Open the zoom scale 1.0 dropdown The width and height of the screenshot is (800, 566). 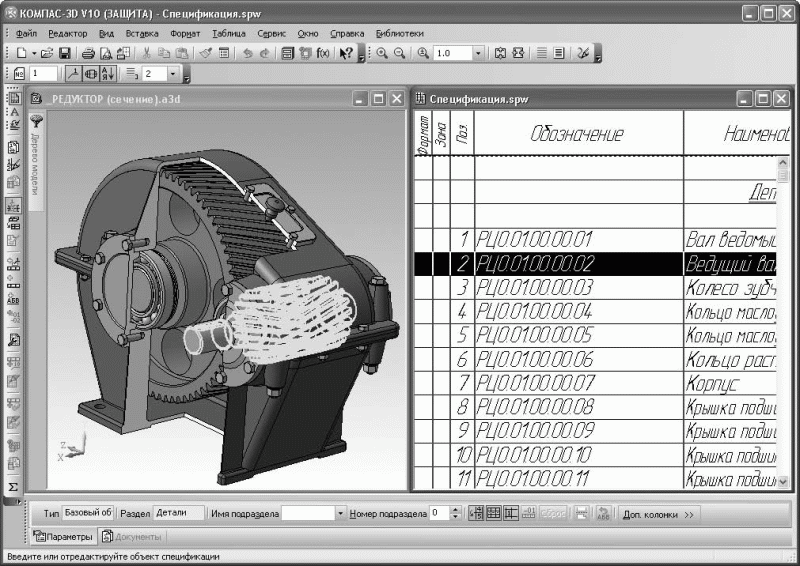tap(478, 53)
